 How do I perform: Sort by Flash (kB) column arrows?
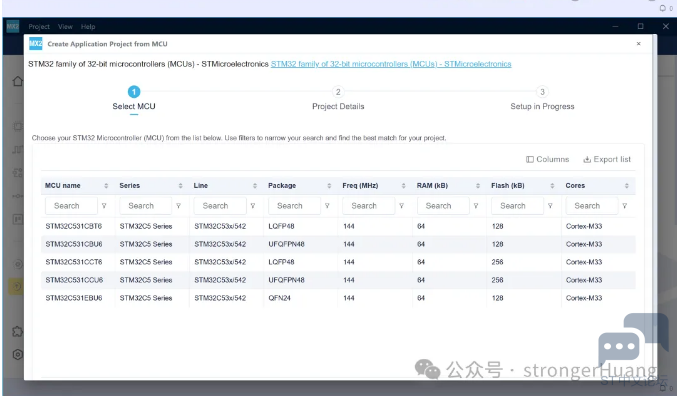point(552,186)
